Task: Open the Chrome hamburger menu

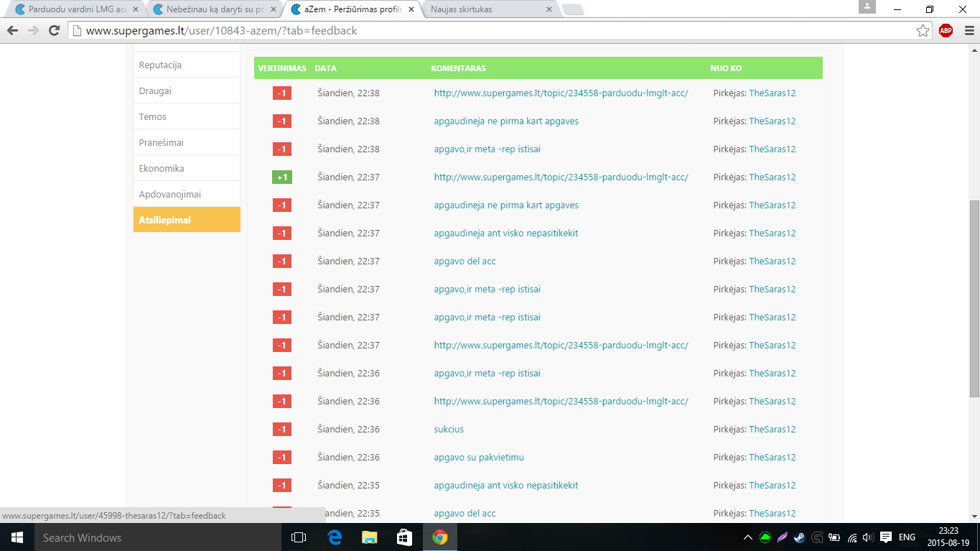Action: pyautogui.click(x=968, y=31)
